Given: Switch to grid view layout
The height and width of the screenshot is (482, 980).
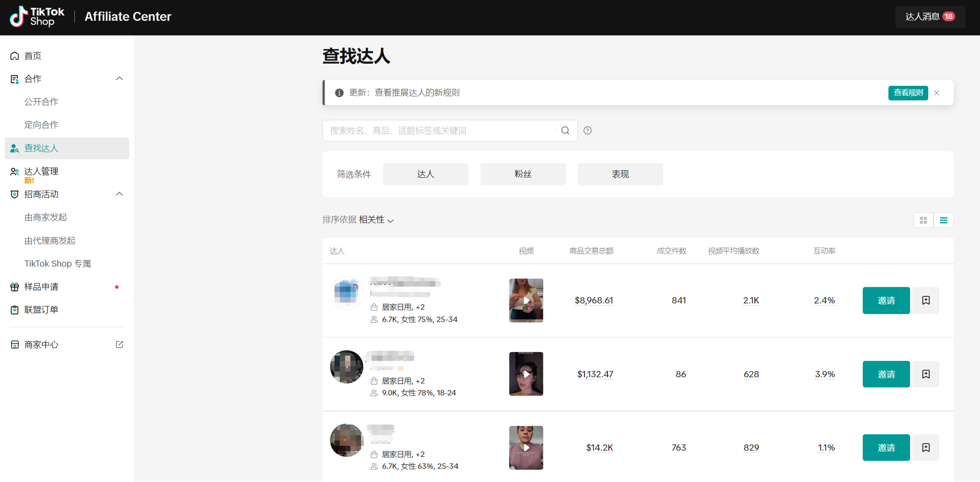Looking at the screenshot, I should (x=923, y=221).
